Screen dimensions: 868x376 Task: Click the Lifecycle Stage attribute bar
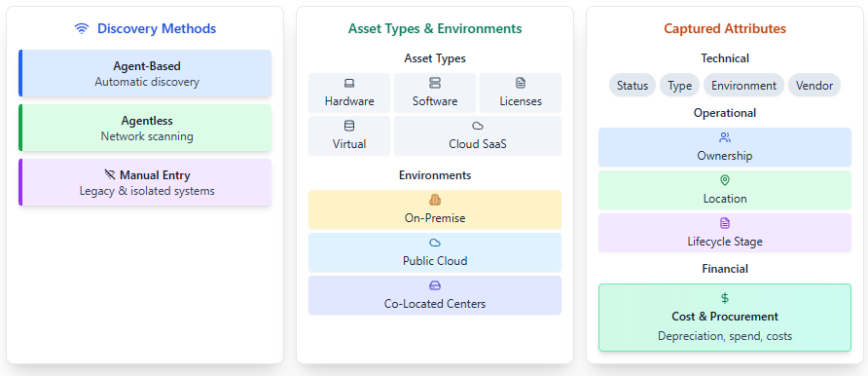coord(725,233)
